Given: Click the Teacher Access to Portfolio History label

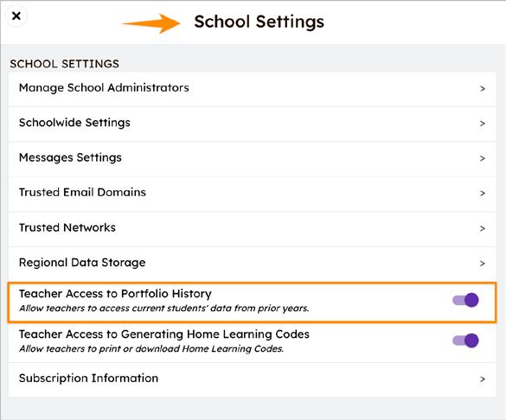Looking at the screenshot, I should pyautogui.click(x=115, y=294).
